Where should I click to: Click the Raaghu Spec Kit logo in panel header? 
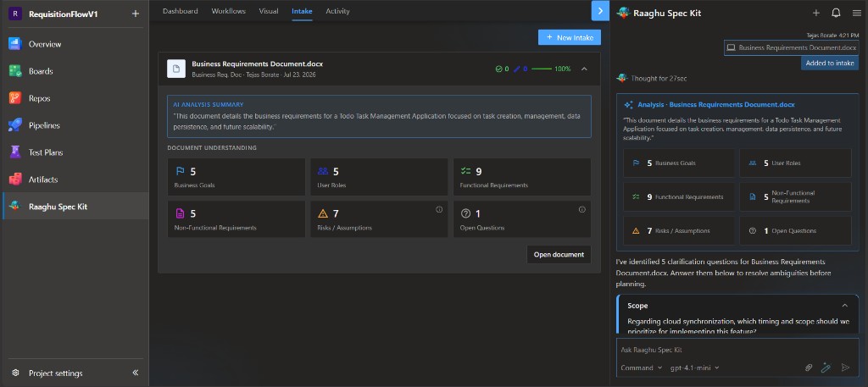tap(623, 13)
